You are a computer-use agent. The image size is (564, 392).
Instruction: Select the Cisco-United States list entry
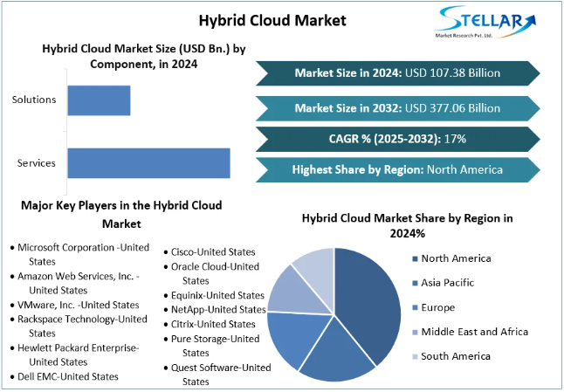pyautogui.click(x=213, y=251)
